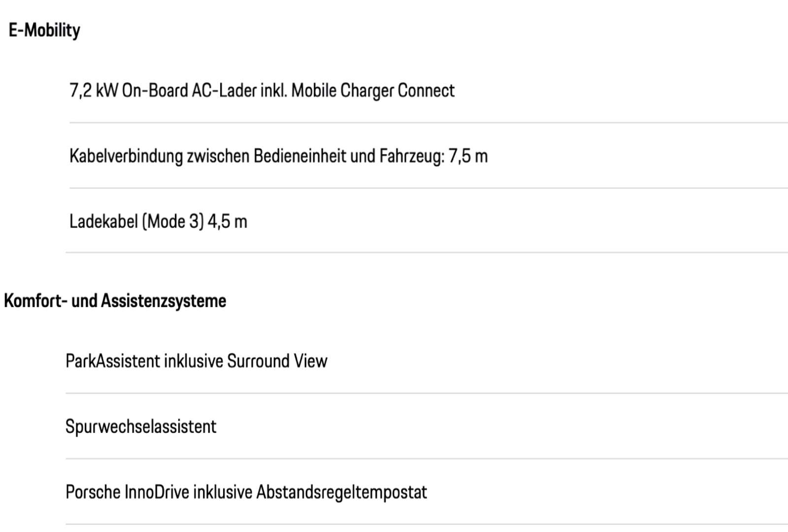Viewport: 788px width, 532px height.
Task: Click the Komfort- und Assistenzsysteme heading
Action: (x=115, y=301)
